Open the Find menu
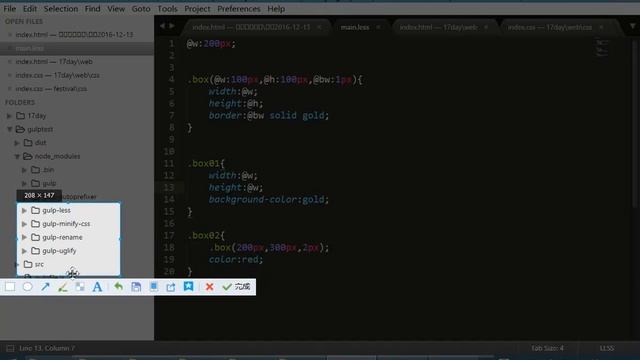 pyautogui.click(x=93, y=9)
